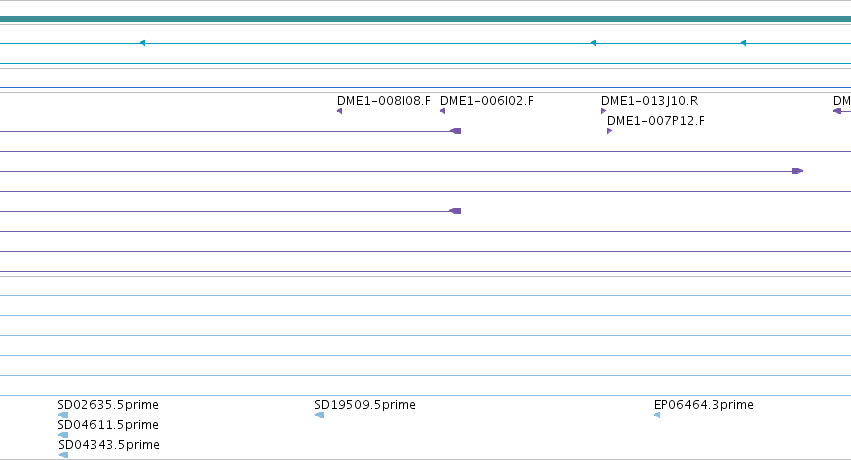Click the DME1-013J10.R label
Screen dimensions: 851x460
tap(650, 101)
